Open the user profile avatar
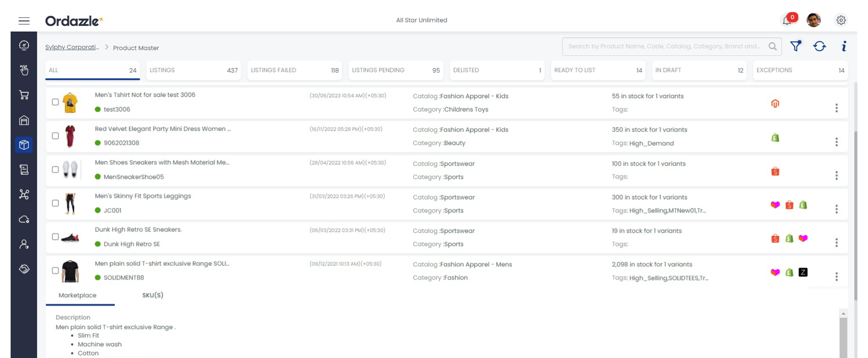Image resolution: width=868 pixels, height=358 pixels. 813,20
